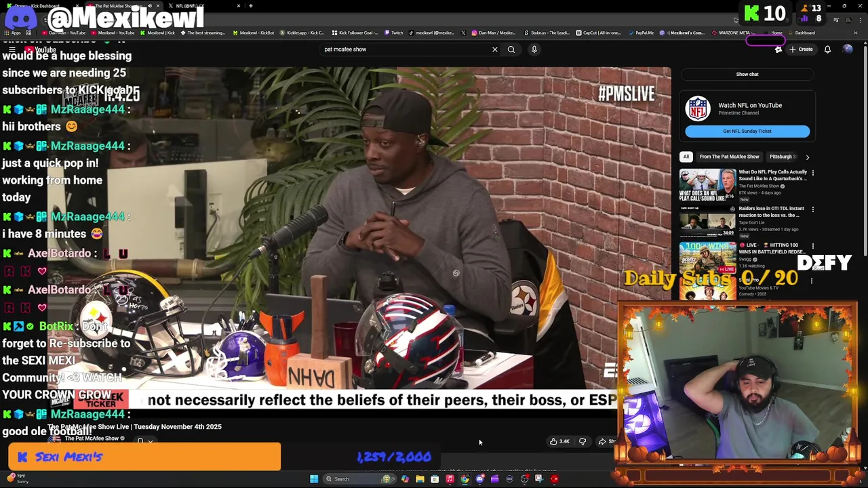The height and width of the screenshot is (488, 868).
Task: Open the YouTube account avatar menu
Action: [848, 49]
